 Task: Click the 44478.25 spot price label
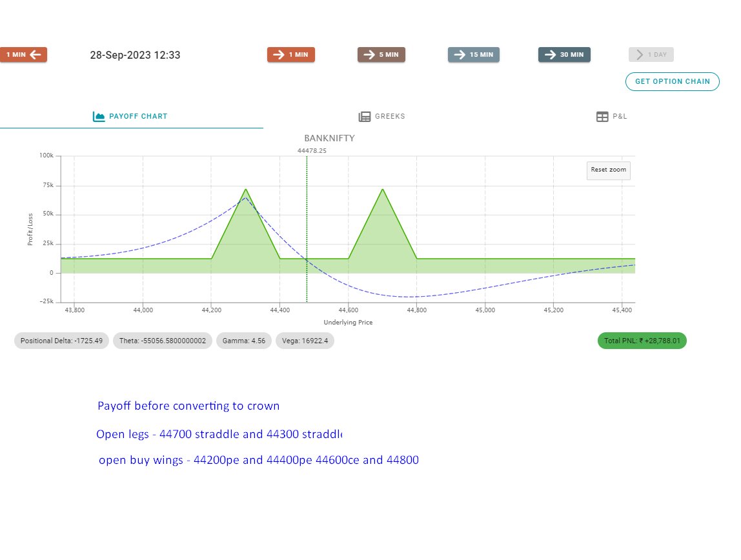312,150
